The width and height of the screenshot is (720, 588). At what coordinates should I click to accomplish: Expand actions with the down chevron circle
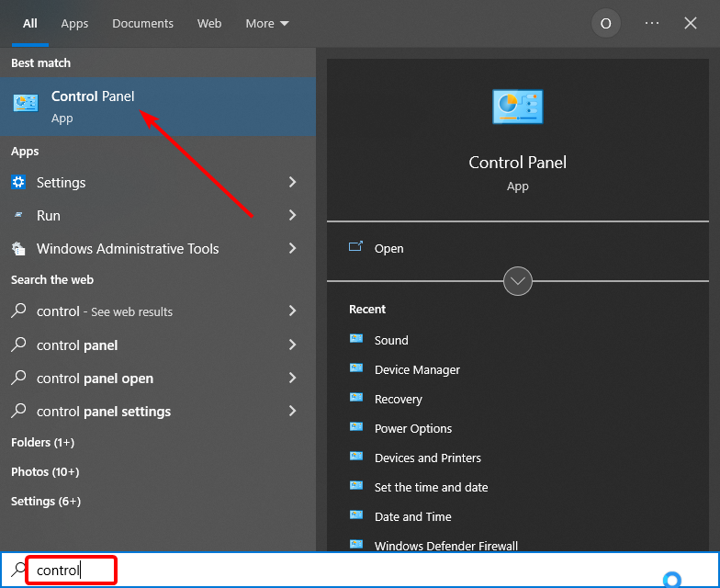[x=518, y=281]
